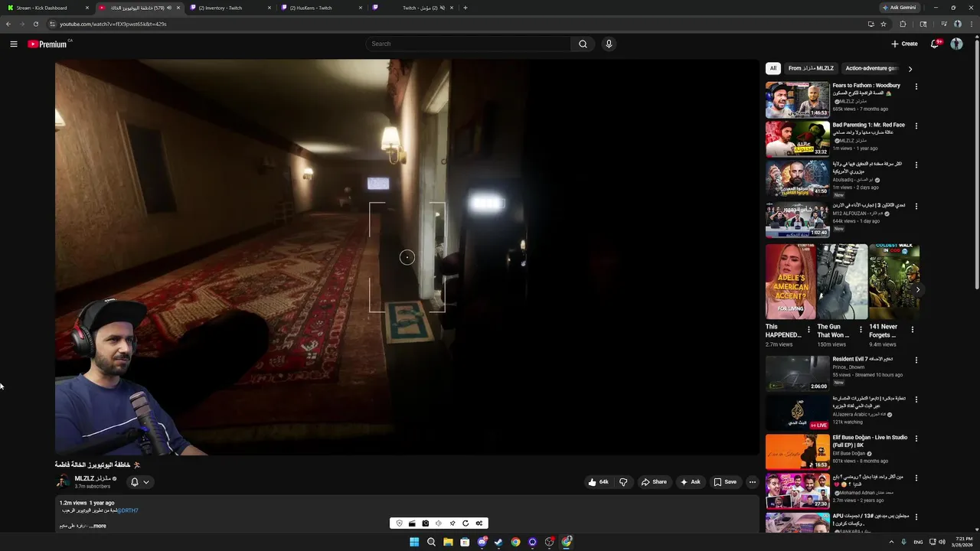Open Fears to Fathom: Woodbury thumbnail

[x=797, y=99]
